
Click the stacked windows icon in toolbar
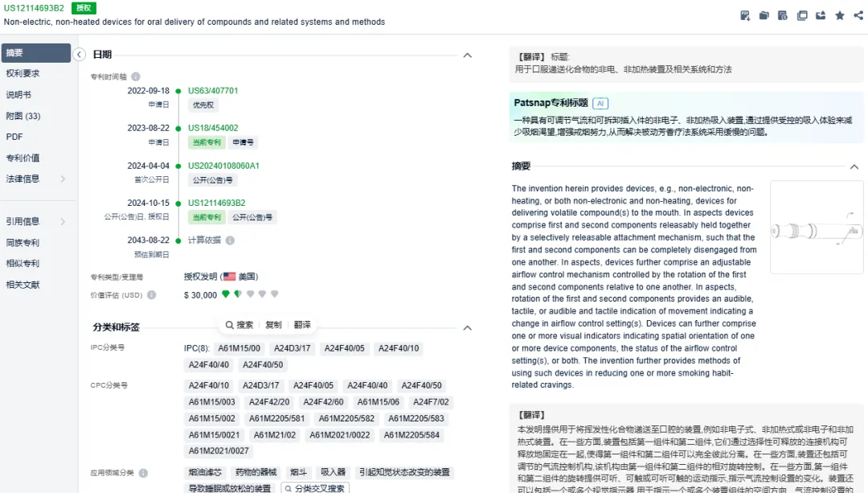802,15
